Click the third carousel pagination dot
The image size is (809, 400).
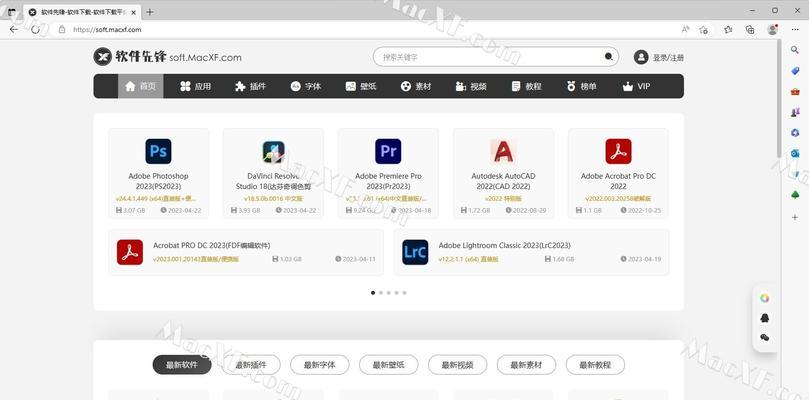(389, 293)
